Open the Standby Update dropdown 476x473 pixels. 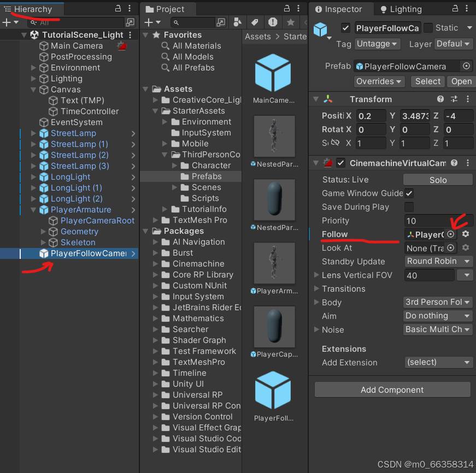tap(439, 261)
